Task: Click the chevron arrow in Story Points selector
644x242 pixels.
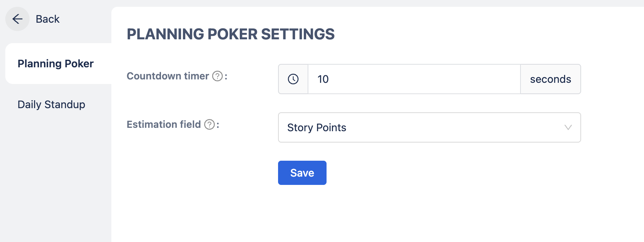Action: click(x=568, y=127)
